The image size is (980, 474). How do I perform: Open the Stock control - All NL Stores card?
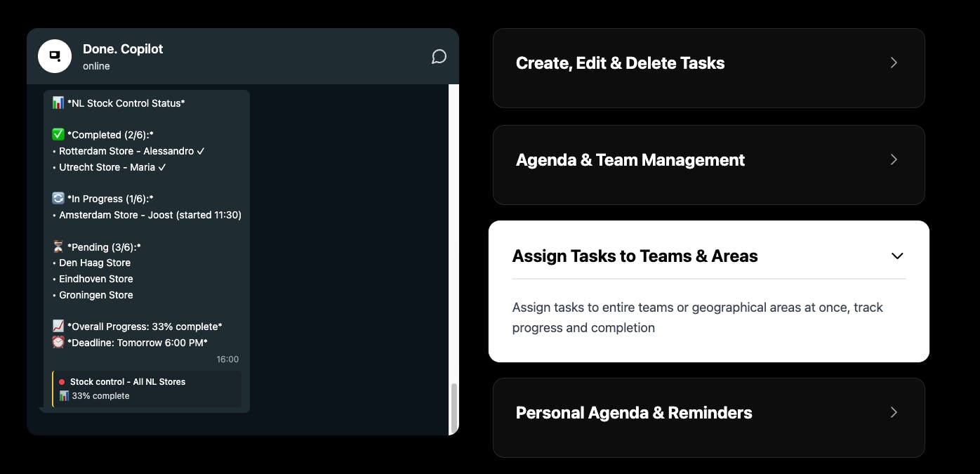147,389
